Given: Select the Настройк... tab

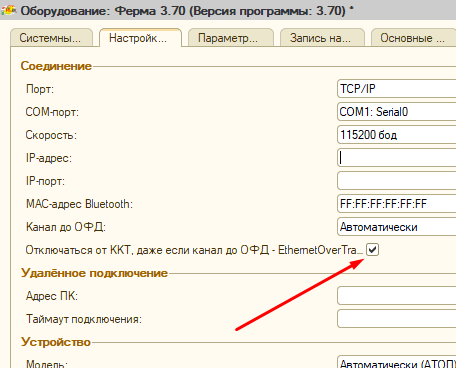Looking at the screenshot, I should coord(140,38).
